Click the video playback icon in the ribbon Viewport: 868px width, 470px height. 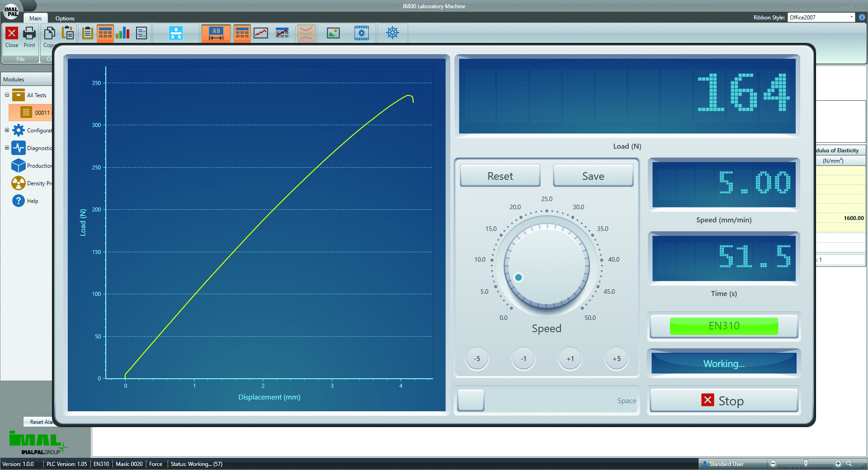point(361,33)
